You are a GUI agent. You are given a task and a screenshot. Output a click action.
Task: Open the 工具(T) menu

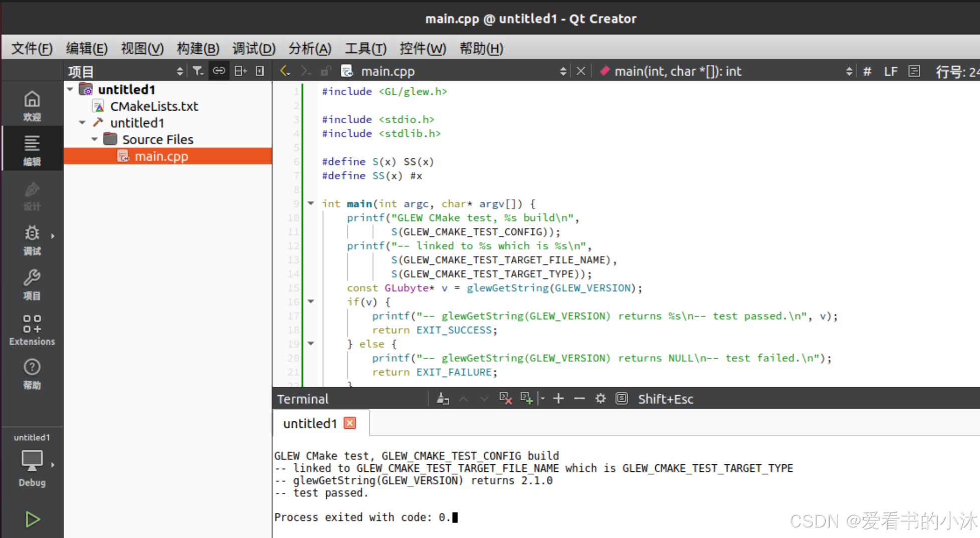[x=365, y=49]
